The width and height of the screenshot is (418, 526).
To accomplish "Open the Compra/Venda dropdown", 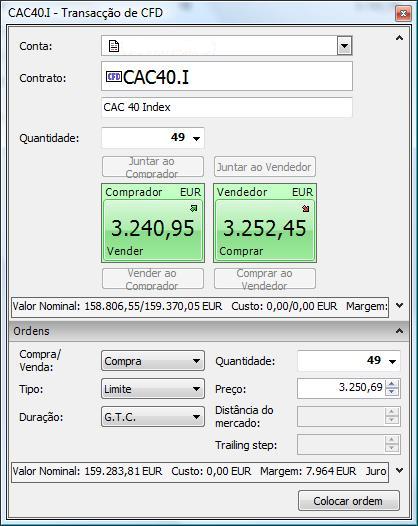I will (x=153, y=361).
